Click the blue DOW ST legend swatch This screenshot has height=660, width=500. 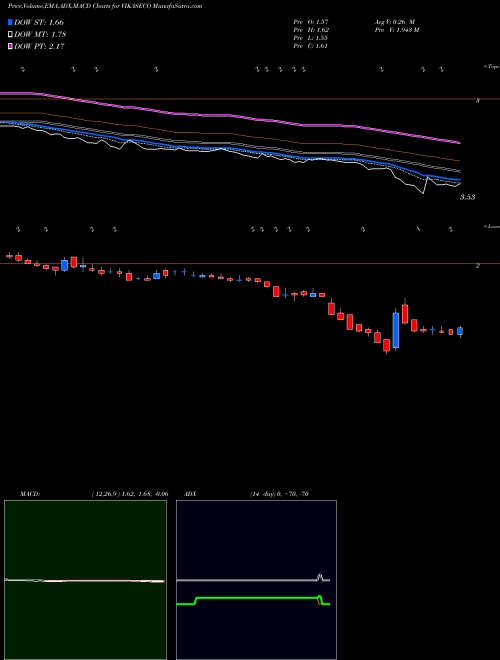click(11, 22)
